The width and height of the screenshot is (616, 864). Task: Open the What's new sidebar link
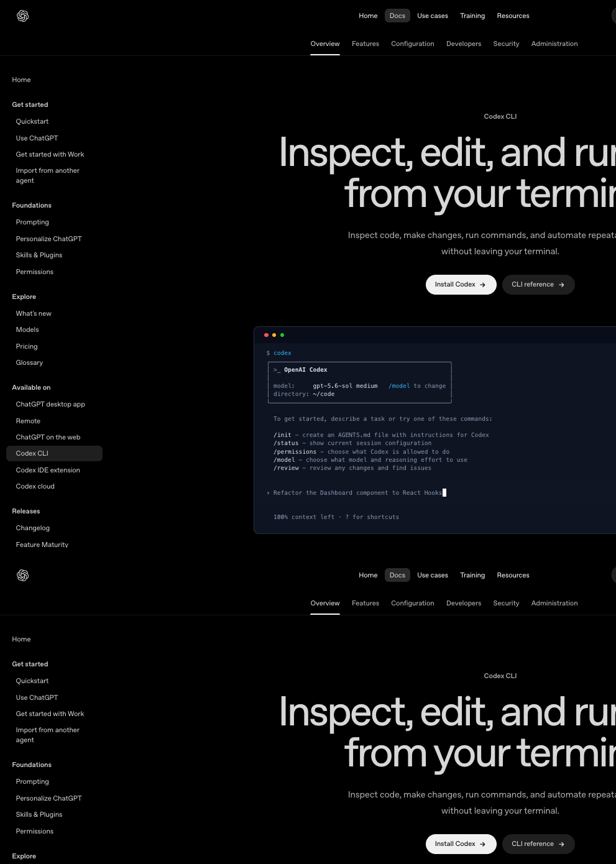click(x=34, y=313)
